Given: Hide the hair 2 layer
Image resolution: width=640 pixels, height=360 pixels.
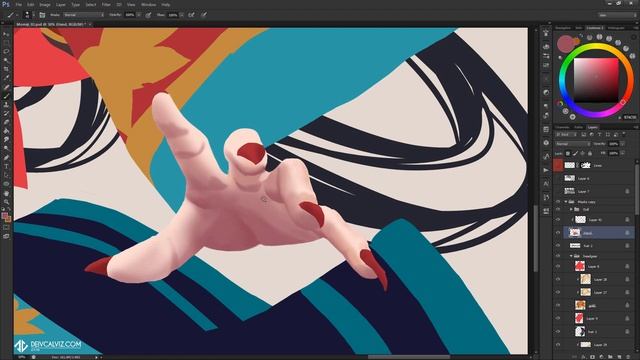Looking at the screenshot, I should [x=558, y=246].
